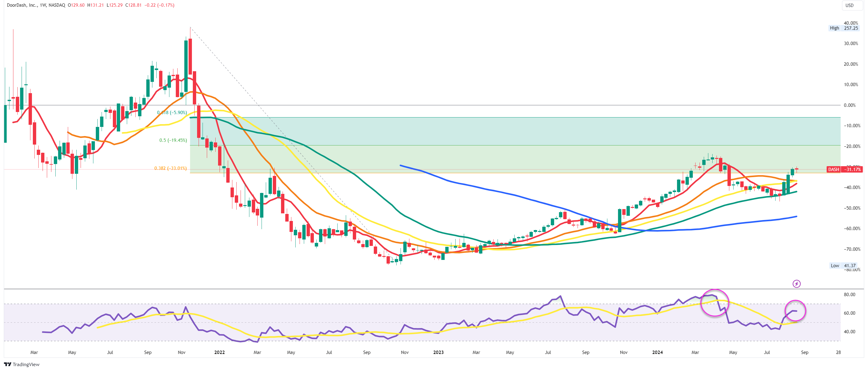Select the 0.5 (-19.45%) Fibonacci label
Screen dimensions: 868x371
(x=173, y=140)
